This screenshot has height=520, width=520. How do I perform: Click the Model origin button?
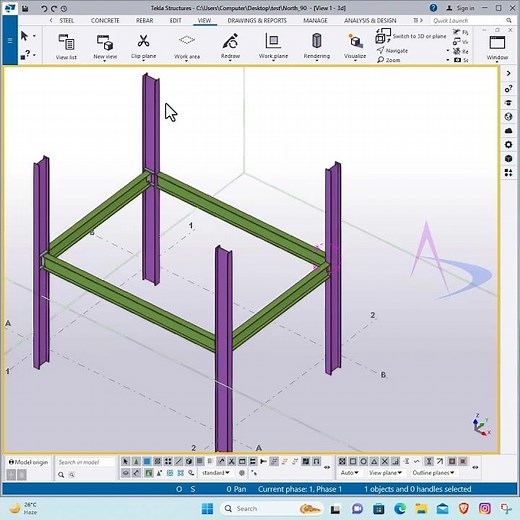pos(28,462)
